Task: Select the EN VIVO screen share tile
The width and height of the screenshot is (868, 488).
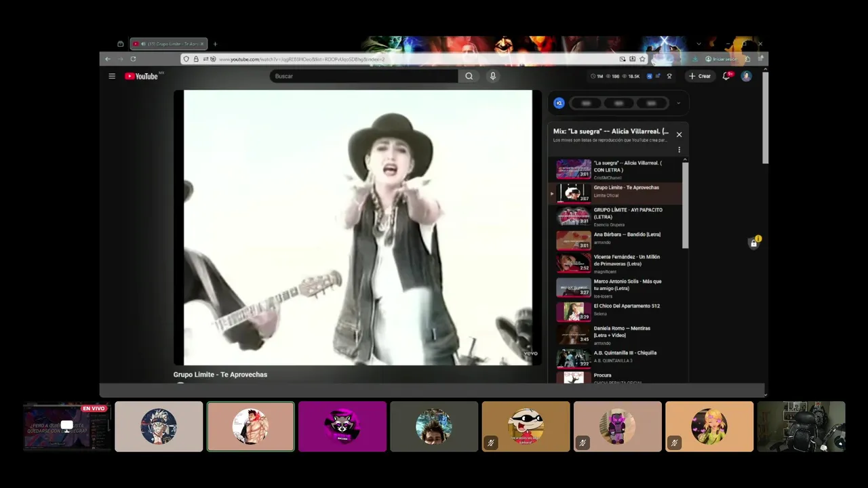Action: pos(66,426)
